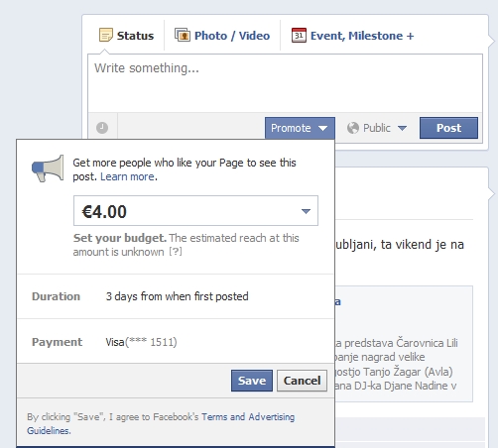The width and height of the screenshot is (498, 448).
Task: Click into the Write something text box
Action: click(x=285, y=83)
